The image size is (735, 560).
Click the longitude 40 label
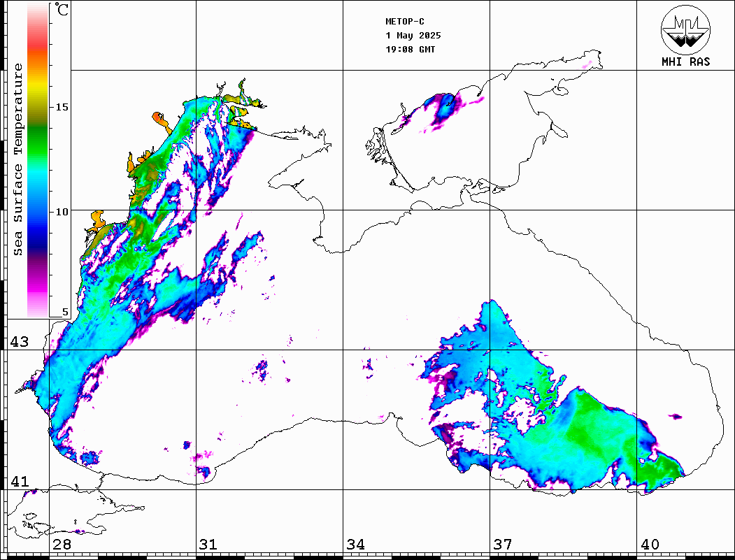click(650, 545)
